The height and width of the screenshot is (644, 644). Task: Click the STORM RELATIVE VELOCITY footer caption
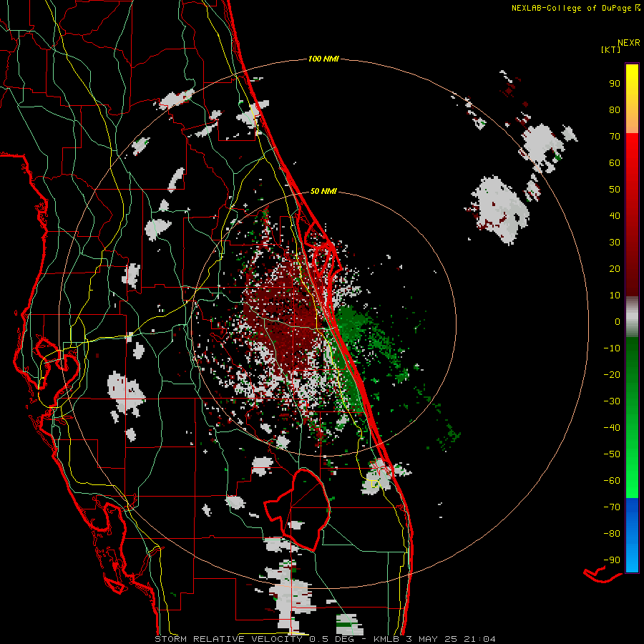326,639
